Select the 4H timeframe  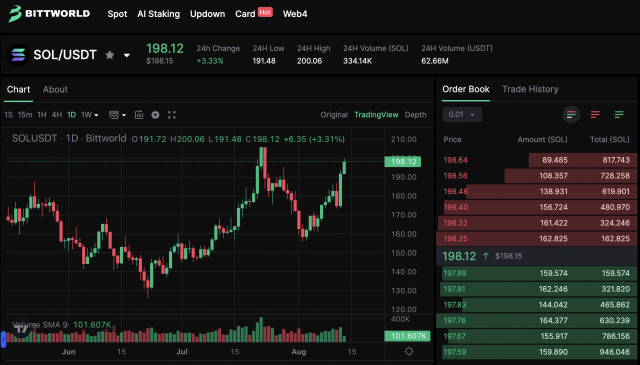click(x=57, y=115)
